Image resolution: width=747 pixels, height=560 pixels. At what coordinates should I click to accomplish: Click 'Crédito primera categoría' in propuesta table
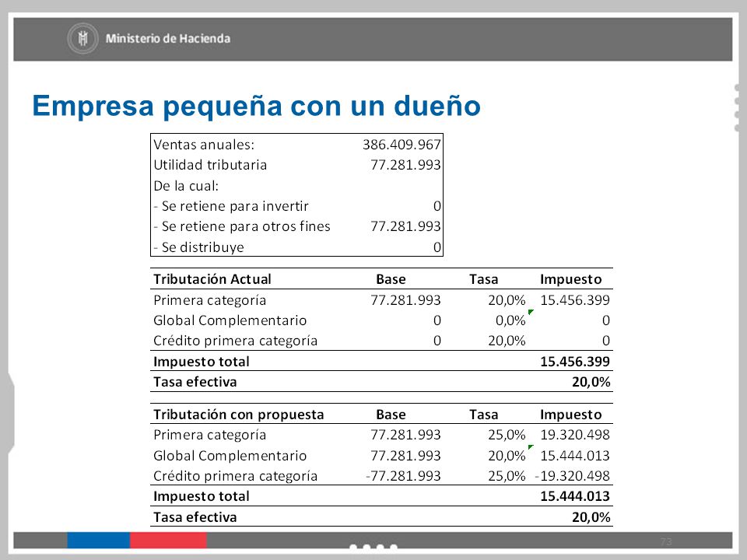[235, 476]
